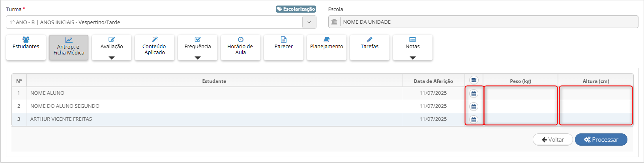Open the Estudantes section
Viewport: 644px width, 163px height.
point(26,47)
